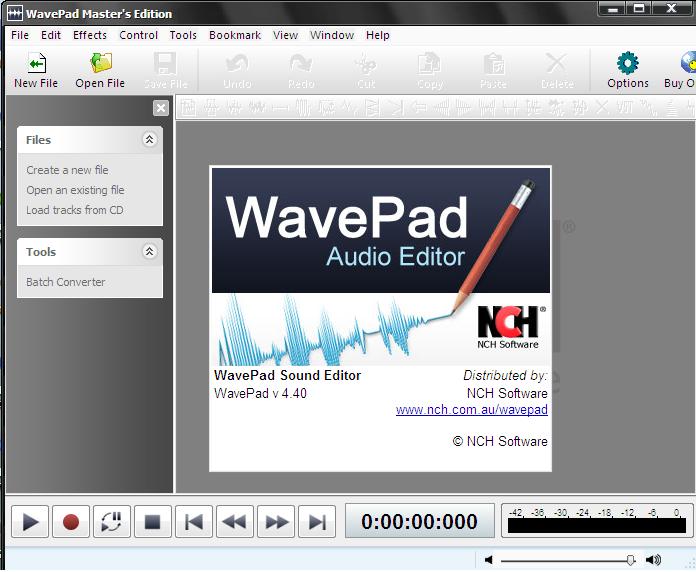Open the Control menu
The image size is (696, 572).
(138, 35)
